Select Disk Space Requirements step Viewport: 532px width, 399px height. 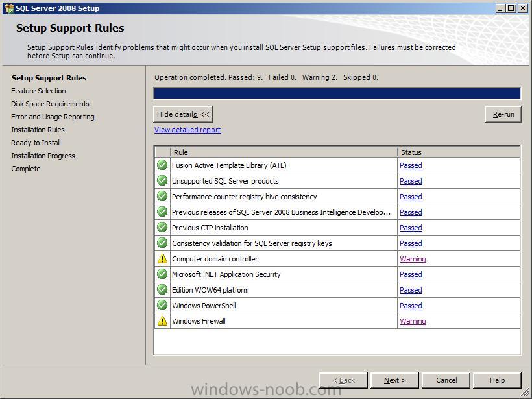(50, 104)
